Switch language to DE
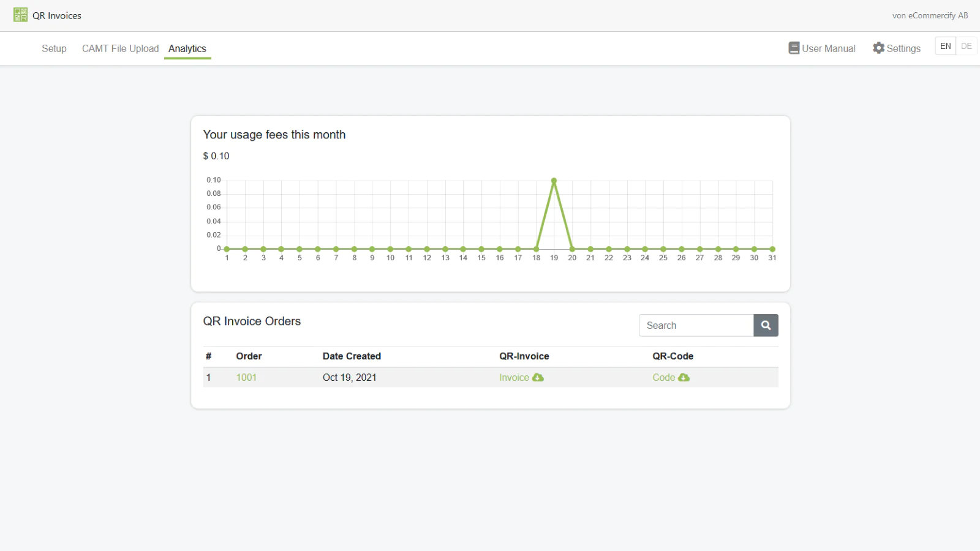Image resolution: width=980 pixels, height=551 pixels. click(967, 46)
